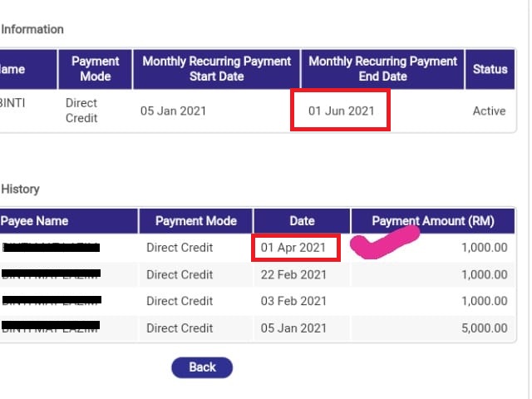
Task: Click the Monthly Recurring Payment Start Date header
Action: click(x=216, y=69)
